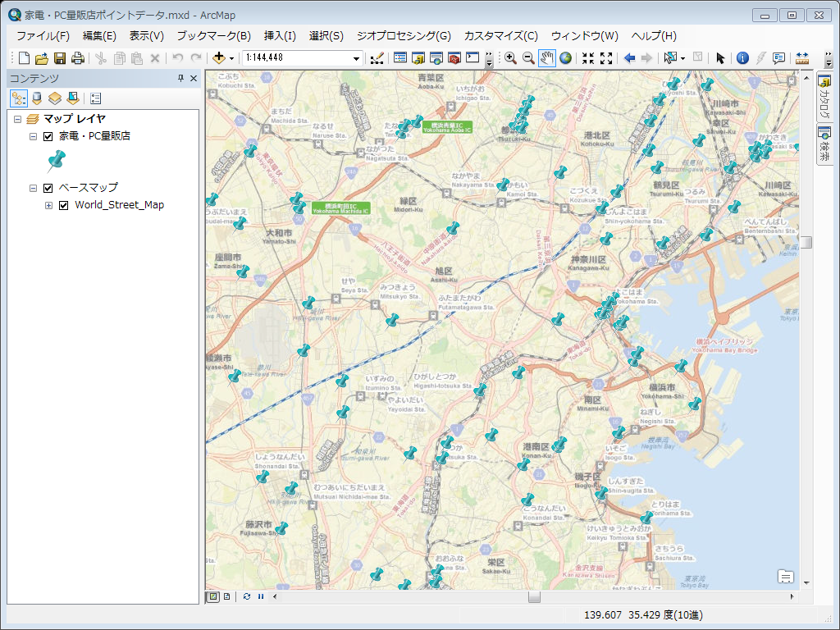Image resolution: width=840 pixels, height=630 pixels.
Task: Toggle auto-hide pin on Contents panel
Action: click(x=181, y=78)
